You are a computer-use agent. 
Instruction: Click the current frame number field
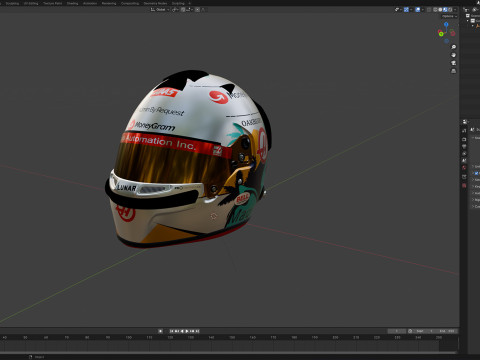pyautogui.click(x=397, y=331)
